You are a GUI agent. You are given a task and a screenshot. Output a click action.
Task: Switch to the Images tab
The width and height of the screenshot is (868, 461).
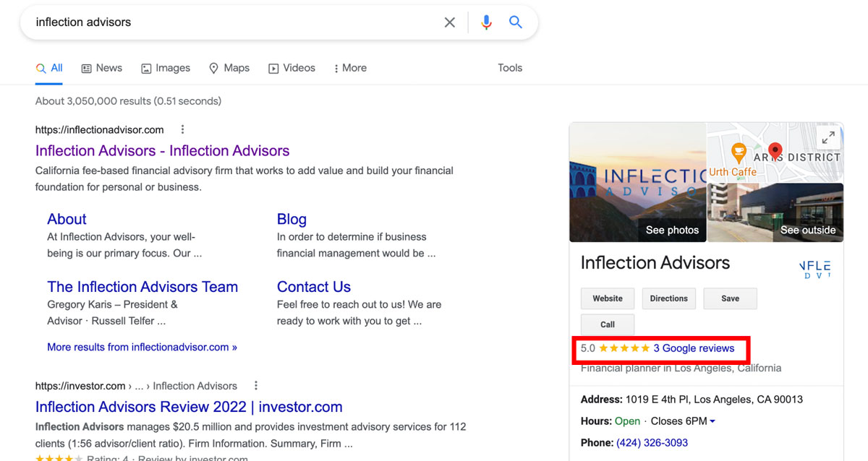[165, 68]
